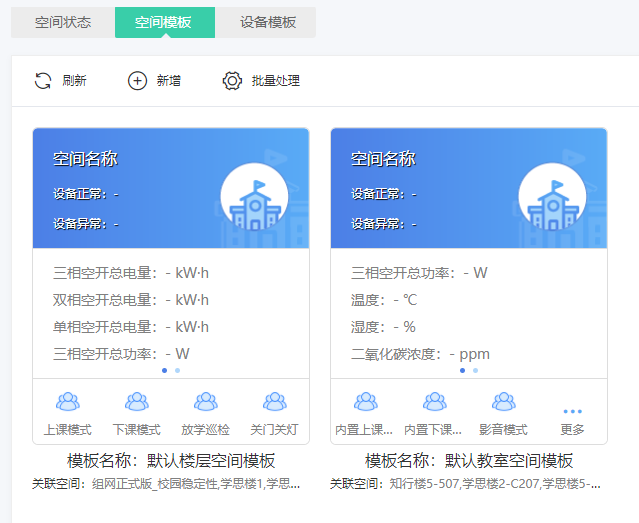The width and height of the screenshot is (639, 523).
Task: Click 空间名称 heading in 默认楼层空间模板 card
Action: point(86,159)
